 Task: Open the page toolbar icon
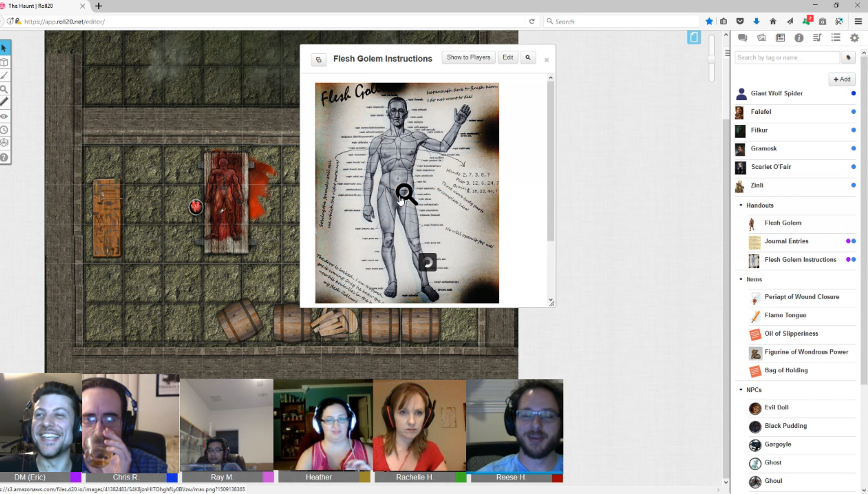click(x=694, y=37)
